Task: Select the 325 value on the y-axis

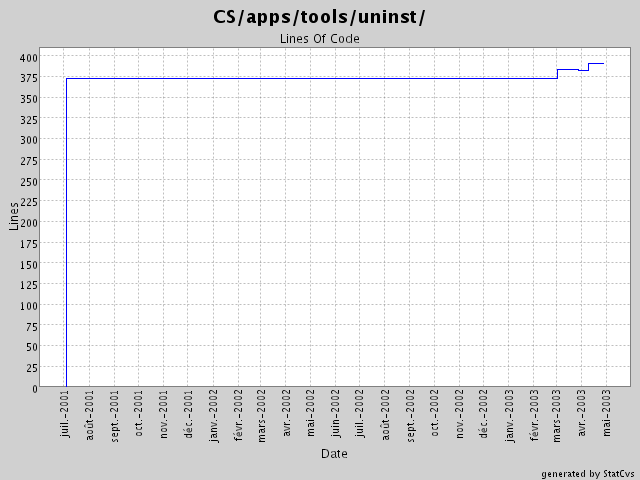Action: coord(29,120)
